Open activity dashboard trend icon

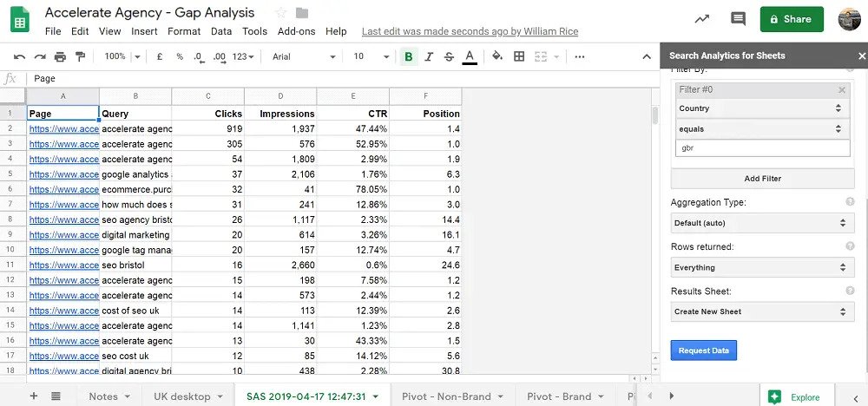[x=702, y=19]
